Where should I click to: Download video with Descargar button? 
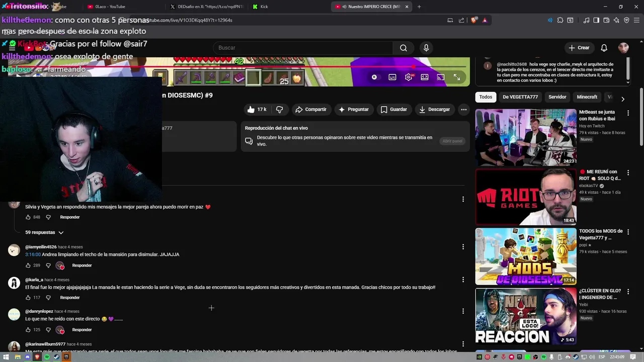435,109
